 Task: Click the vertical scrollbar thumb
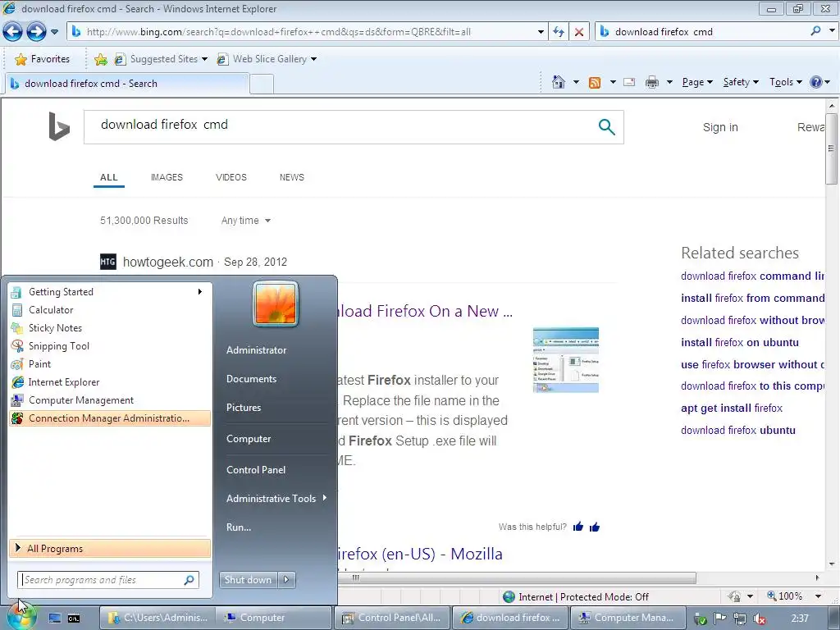(x=831, y=148)
